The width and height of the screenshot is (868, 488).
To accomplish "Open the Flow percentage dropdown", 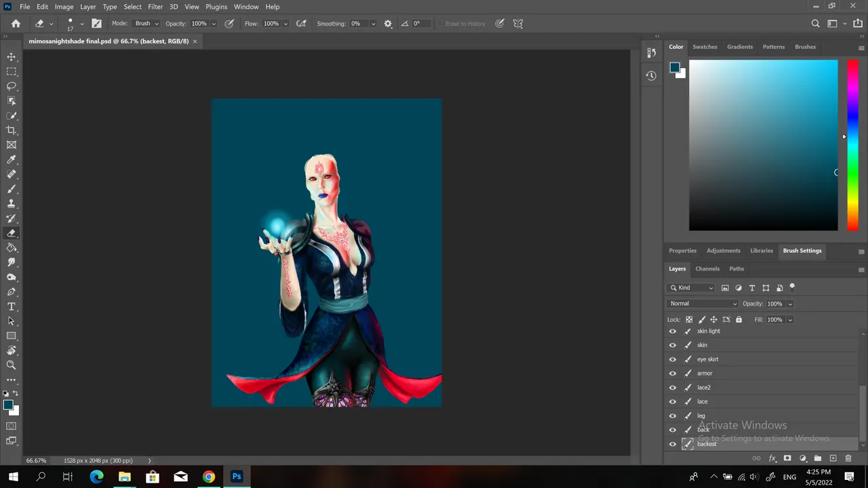I will pos(285,23).
